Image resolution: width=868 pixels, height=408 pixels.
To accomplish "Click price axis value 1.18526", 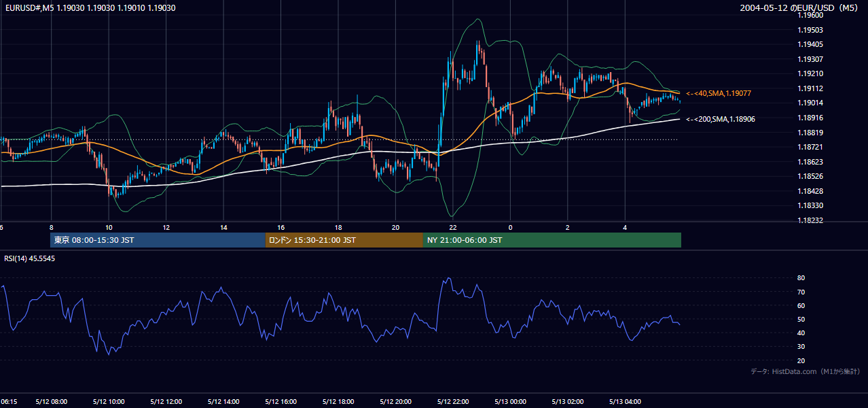I will (810, 176).
